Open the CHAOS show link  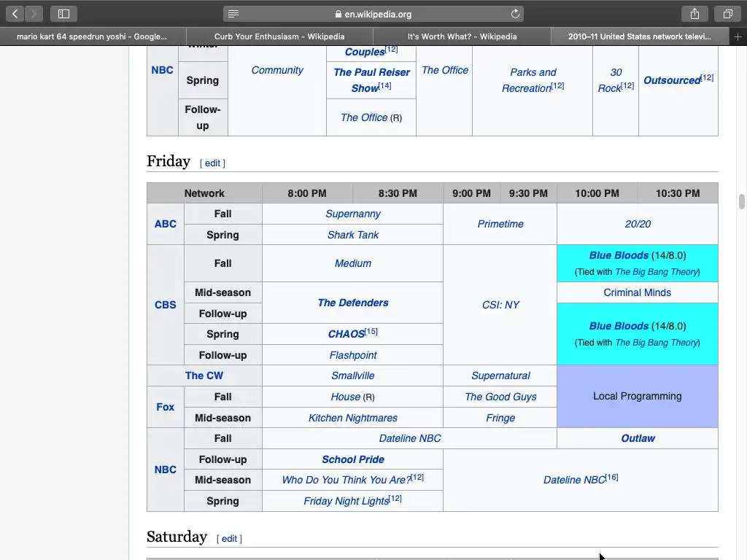point(347,334)
